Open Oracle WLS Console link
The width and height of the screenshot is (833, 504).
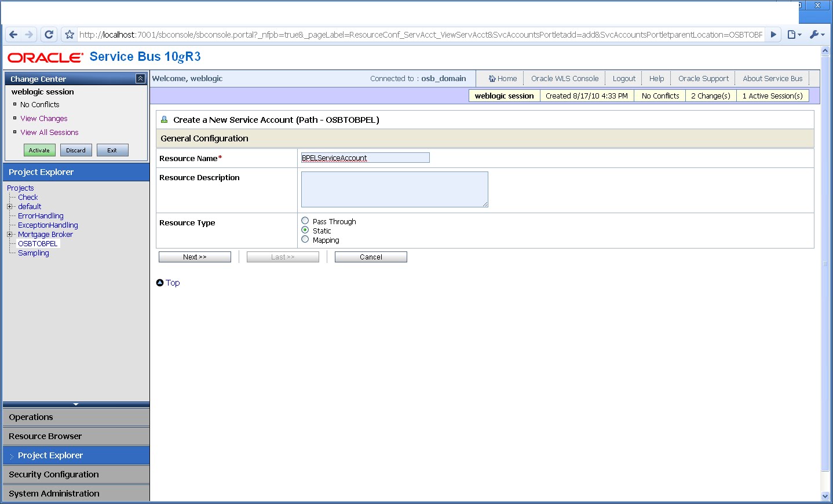(x=565, y=79)
